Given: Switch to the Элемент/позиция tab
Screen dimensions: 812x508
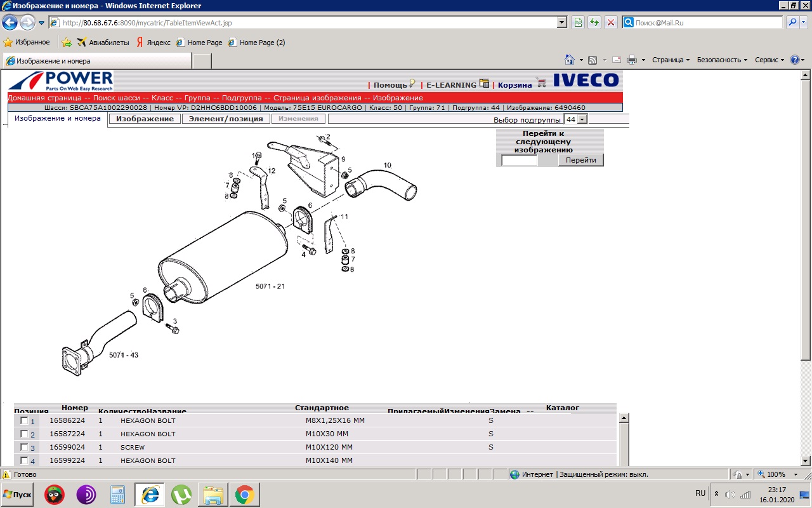Looking at the screenshot, I should 226,119.
